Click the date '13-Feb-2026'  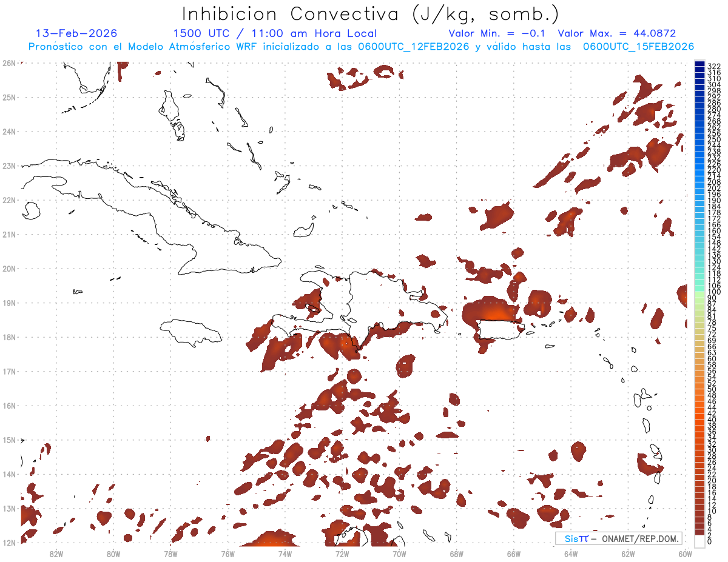pyautogui.click(x=76, y=33)
